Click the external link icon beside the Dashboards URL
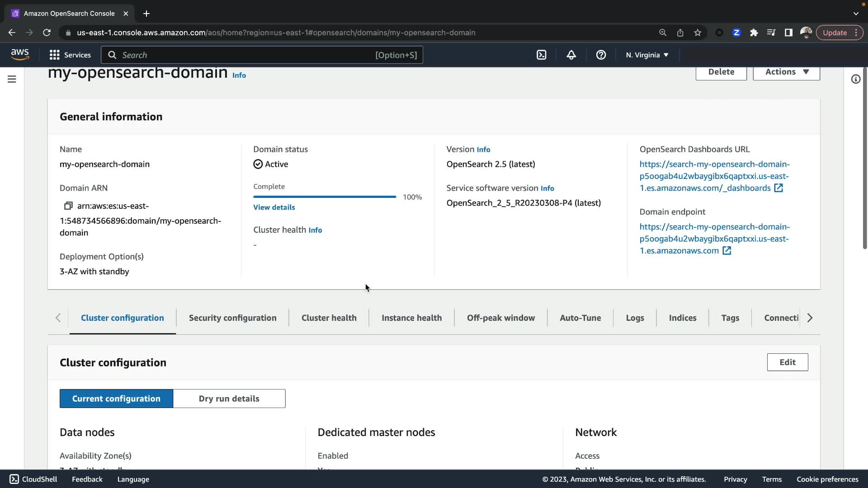 pos(778,188)
